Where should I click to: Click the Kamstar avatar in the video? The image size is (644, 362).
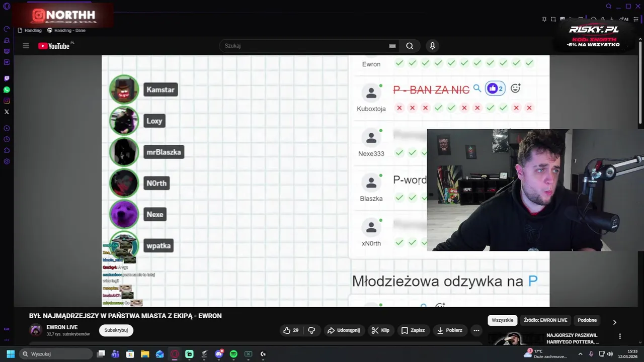point(124,89)
